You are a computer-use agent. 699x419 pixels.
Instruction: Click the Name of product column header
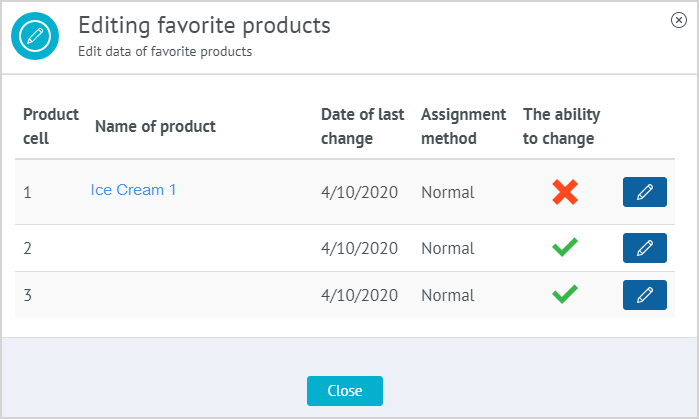155,126
